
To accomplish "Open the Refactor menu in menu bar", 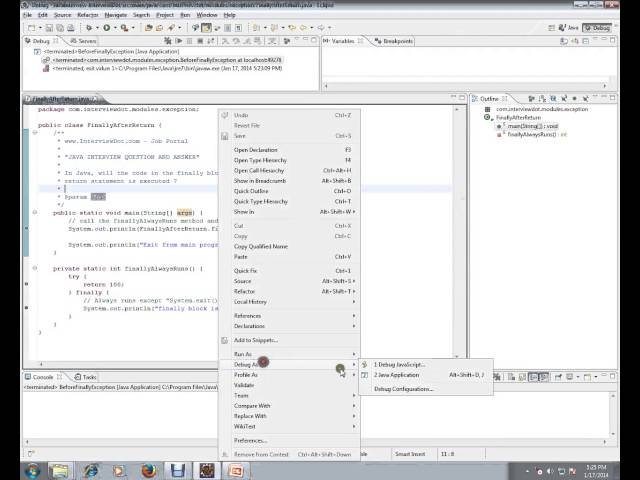I will click(x=88, y=15).
